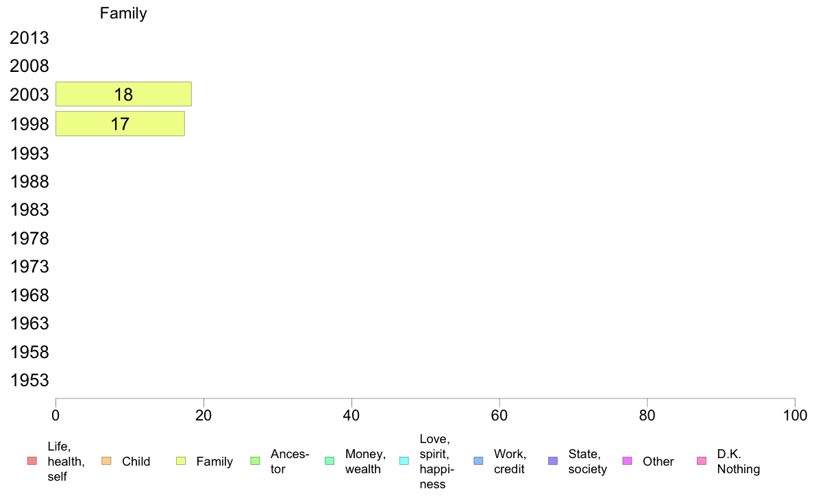814x504 pixels.
Task: Click the D.K. Nothing legend text
Action: click(x=738, y=462)
